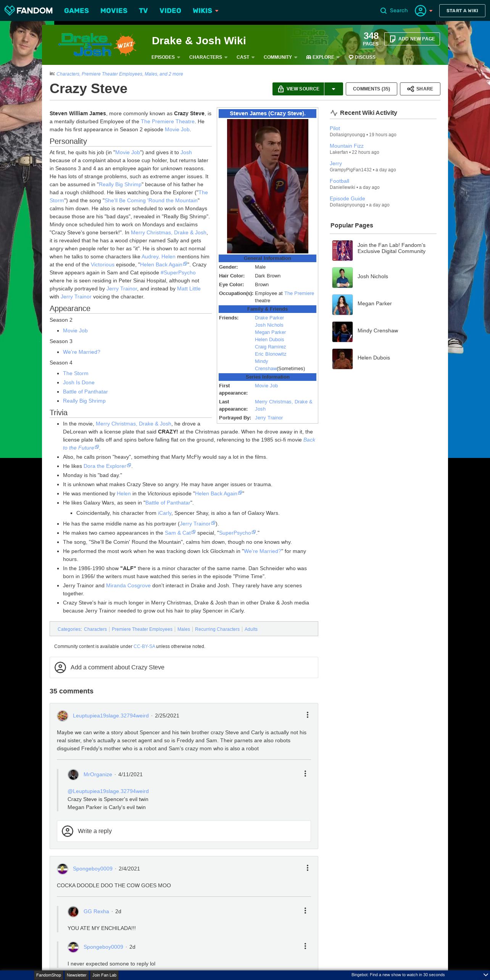
Task: Open the Pilot recent activity link
Action: click(335, 128)
